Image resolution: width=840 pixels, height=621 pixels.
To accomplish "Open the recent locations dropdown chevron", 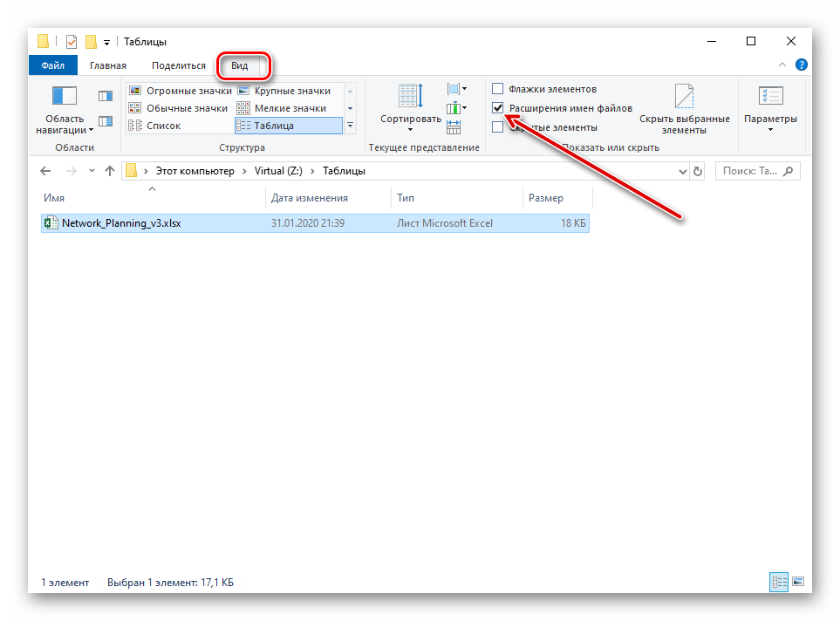I will click(x=92, y=171).
